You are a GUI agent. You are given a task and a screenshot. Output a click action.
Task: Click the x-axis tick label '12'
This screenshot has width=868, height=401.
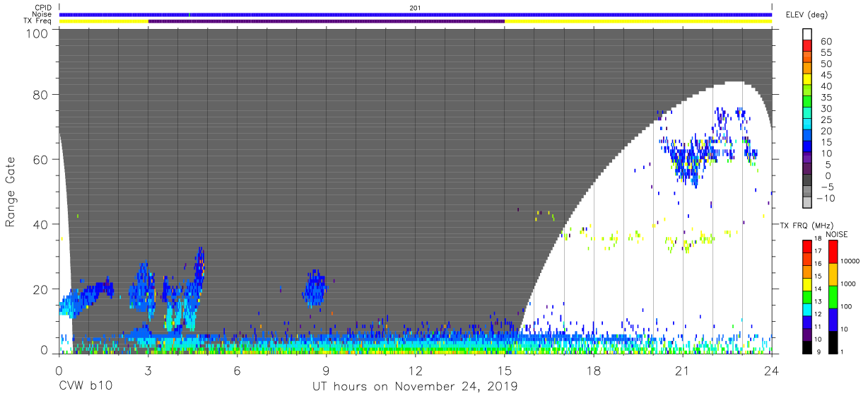point(415,370)
